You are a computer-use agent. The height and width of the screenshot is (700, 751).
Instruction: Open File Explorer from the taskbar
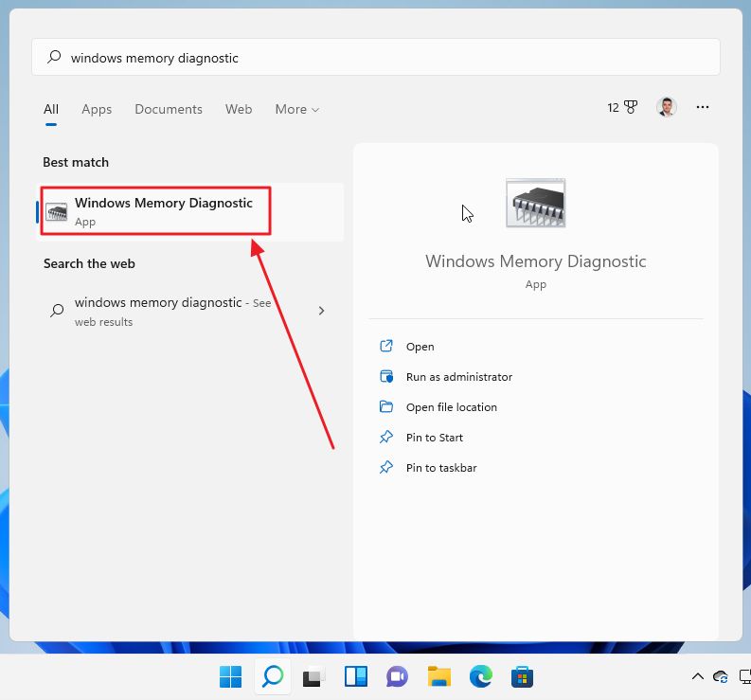point(438,677)
